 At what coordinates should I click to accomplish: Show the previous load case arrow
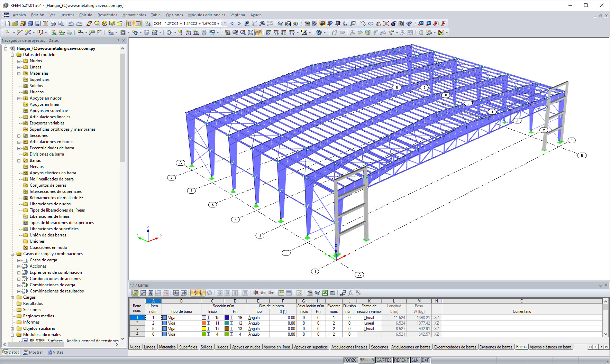(232, 24)
